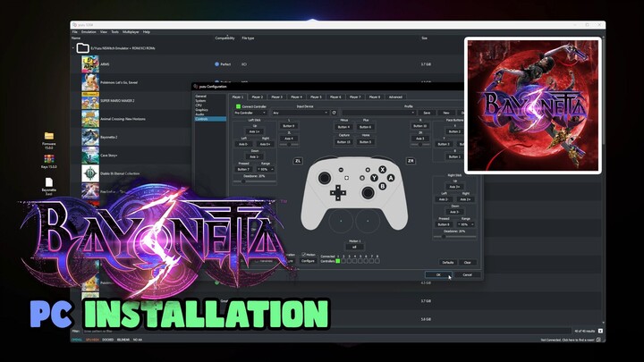
Task: Click the ZR trigger button on controller diagram
Action: pos(411,161)
